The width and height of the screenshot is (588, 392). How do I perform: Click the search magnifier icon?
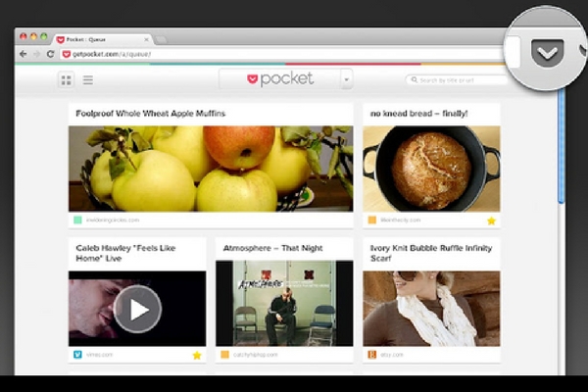[414, 80]
